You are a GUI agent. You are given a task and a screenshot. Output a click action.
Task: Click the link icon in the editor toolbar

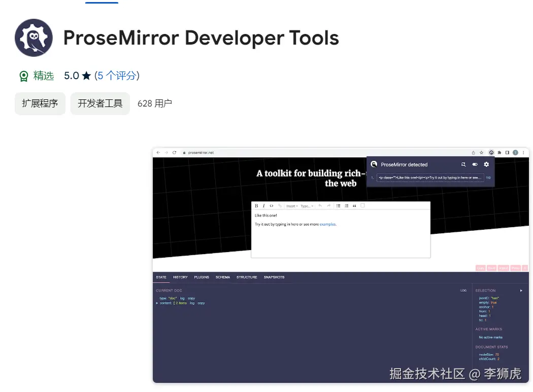point(280,206)
